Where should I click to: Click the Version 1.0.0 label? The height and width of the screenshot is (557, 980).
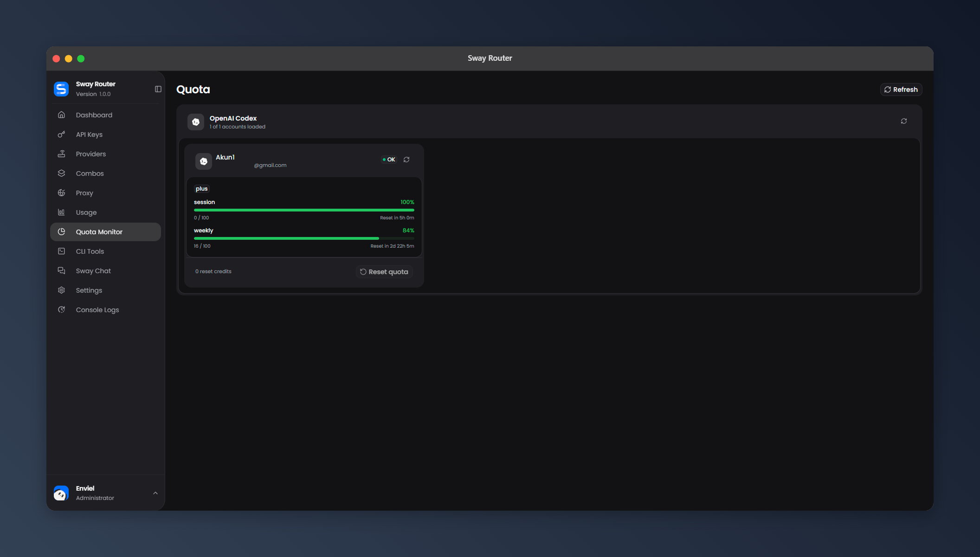(x=93, y=94)
